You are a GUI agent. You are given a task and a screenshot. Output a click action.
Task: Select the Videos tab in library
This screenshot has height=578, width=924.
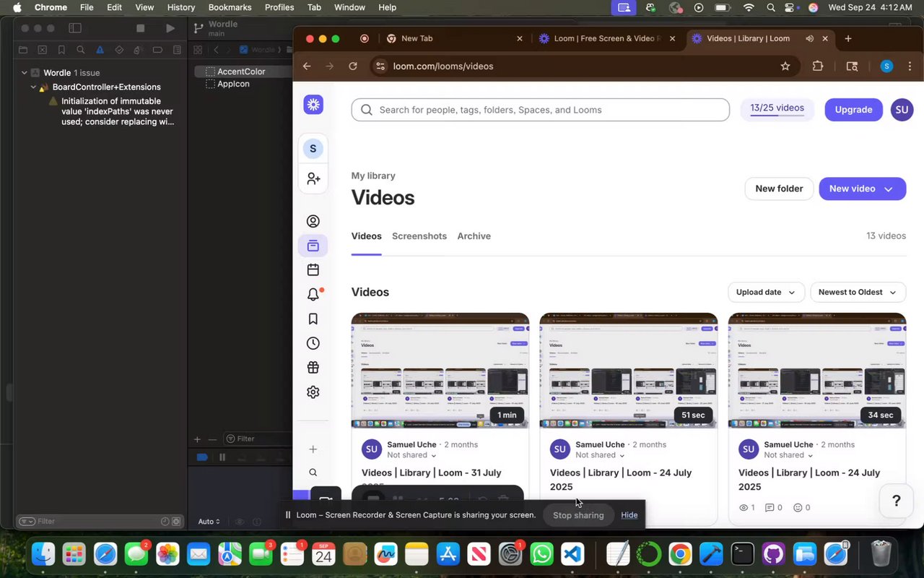(367, 236)
